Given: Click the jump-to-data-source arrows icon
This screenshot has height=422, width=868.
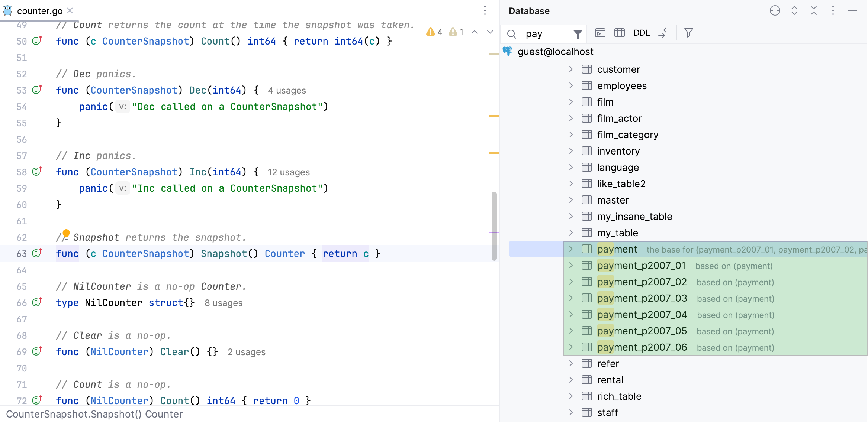Looking at the screenshot, I should (x=664, y=33).
